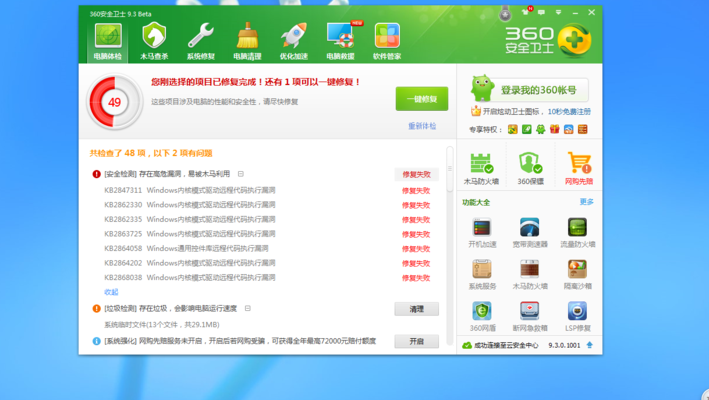
Task: Click the 清理 button for junk files
Action: point(416,309)
